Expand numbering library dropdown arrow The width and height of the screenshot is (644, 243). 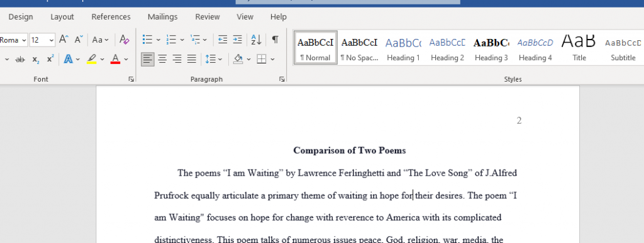[182, 40]
